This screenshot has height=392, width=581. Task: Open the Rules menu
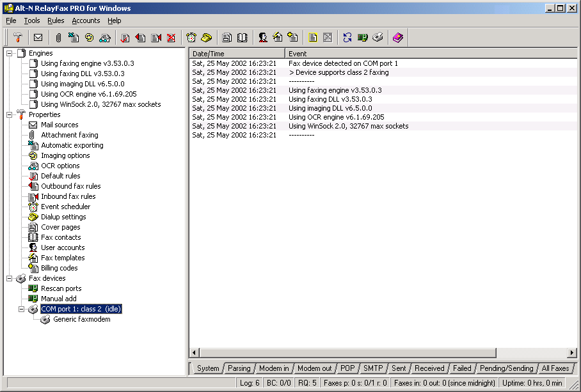[56, 20]
